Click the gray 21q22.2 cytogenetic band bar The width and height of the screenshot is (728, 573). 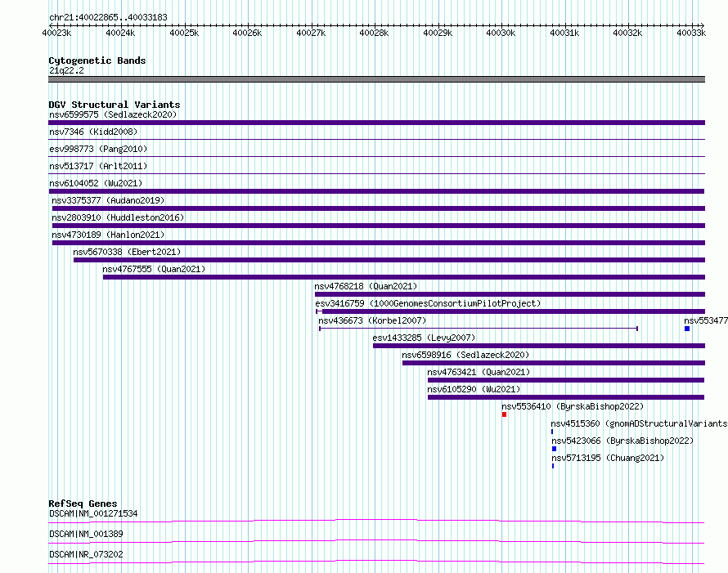376,79
